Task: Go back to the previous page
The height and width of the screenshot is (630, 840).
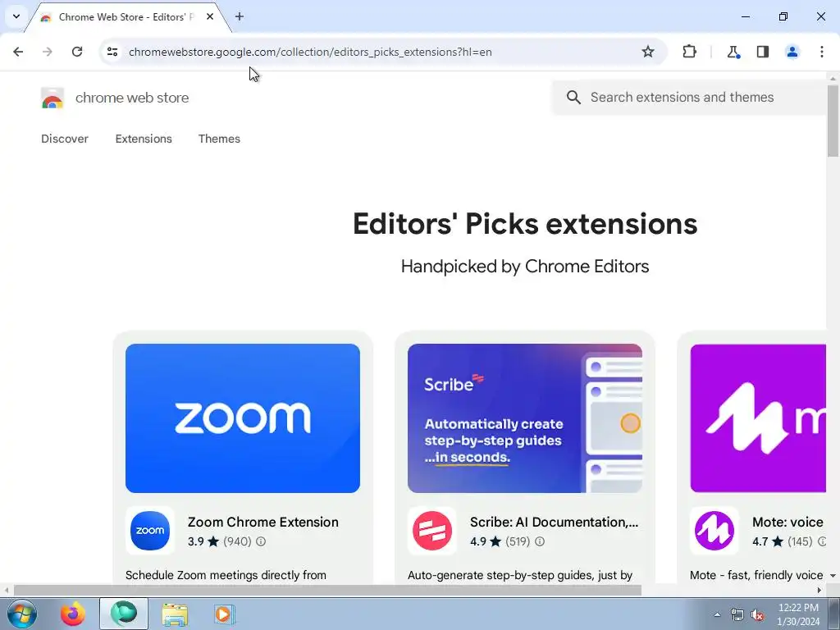Action: coord(18,52)
